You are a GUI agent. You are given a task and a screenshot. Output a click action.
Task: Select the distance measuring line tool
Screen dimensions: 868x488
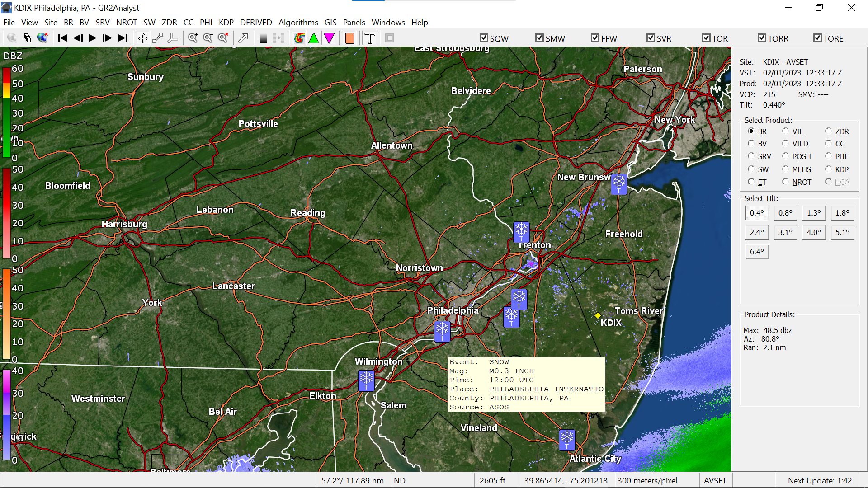158,38
